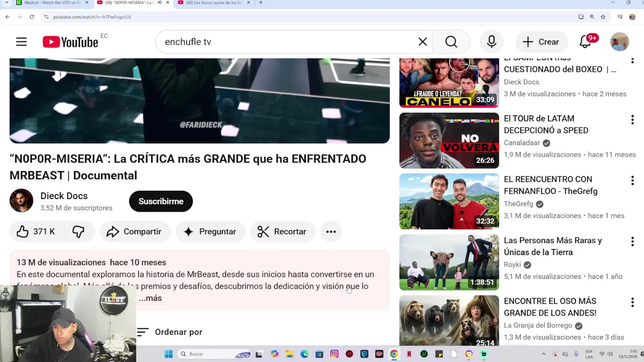This screenshot has height=362, width=644.
Task: Open options menu for the CANELO boxing video
Action: tap(632, 60)
